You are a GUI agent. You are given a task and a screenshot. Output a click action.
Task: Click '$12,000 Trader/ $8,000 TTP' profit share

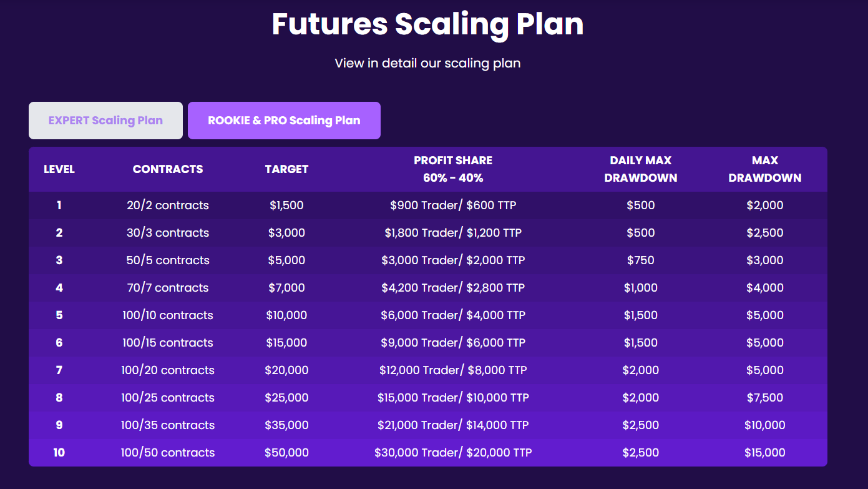point(453,370)
